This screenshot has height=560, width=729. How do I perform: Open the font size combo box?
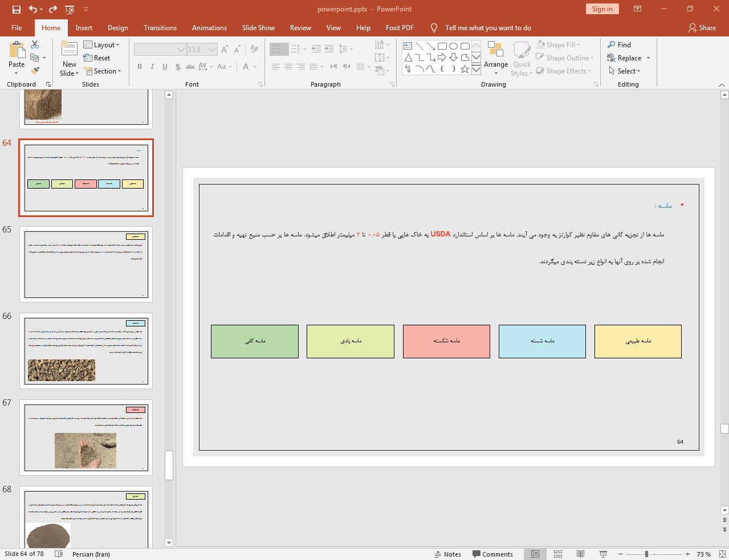(202, 50)
